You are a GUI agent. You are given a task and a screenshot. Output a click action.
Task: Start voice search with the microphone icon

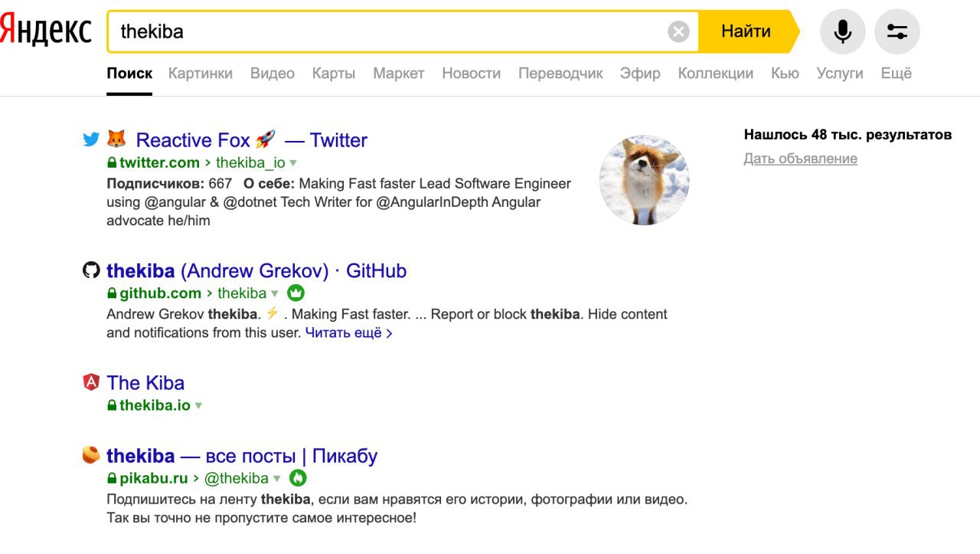[x=842, y=31]
